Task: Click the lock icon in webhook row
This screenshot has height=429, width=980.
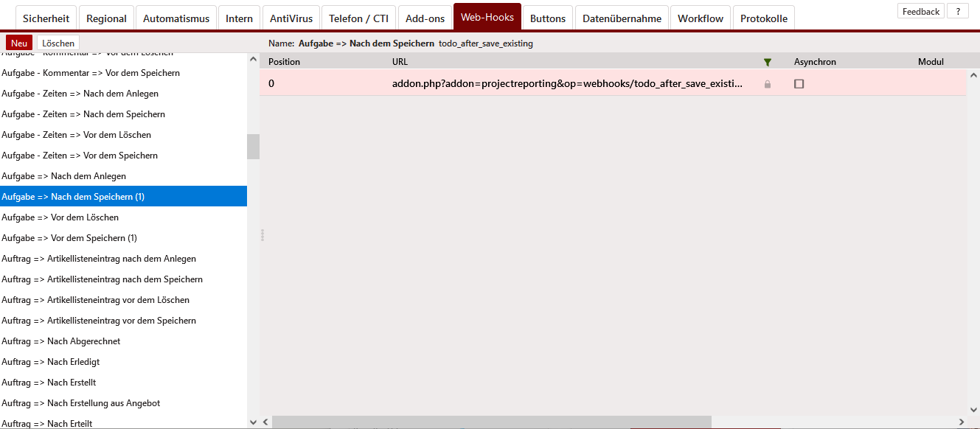Action: point(768,84)
